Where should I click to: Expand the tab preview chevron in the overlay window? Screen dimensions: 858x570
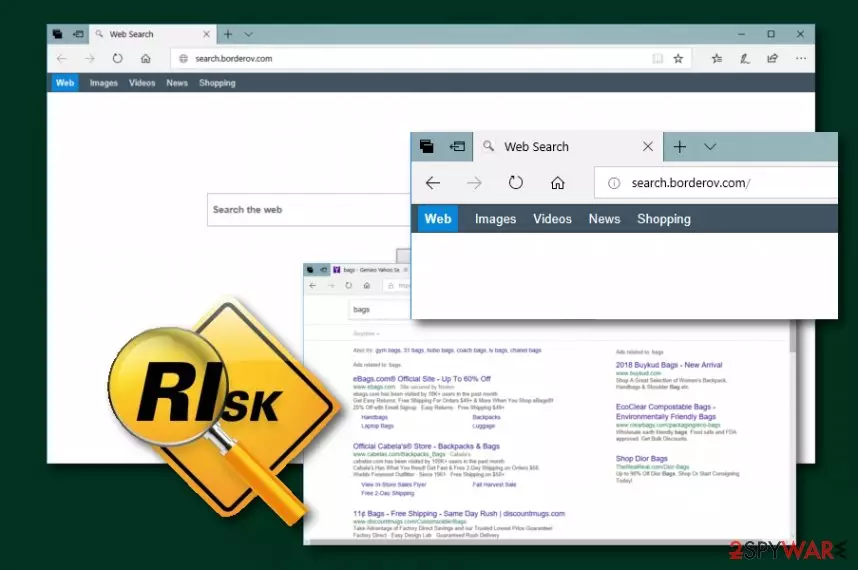pyautogui.click(x=710, y=147)
